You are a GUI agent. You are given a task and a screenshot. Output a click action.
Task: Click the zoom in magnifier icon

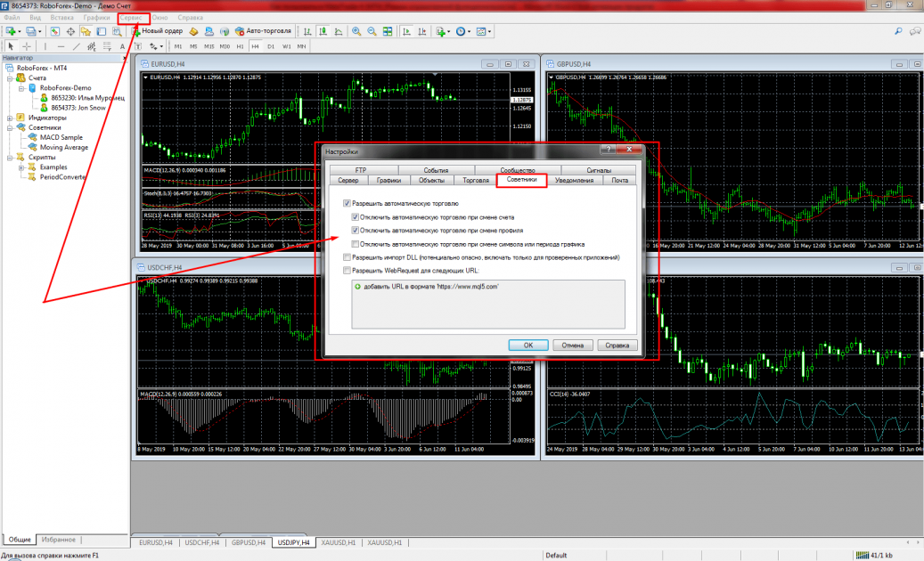click(x=356, y=31)
